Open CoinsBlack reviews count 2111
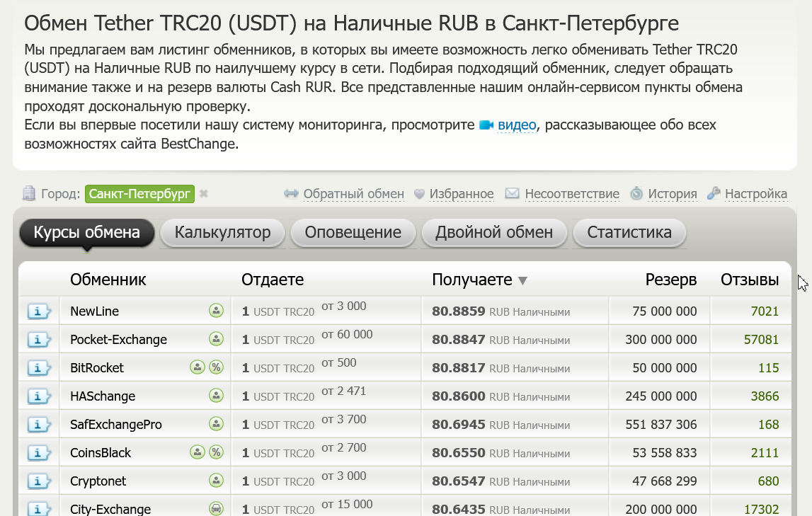 click(x=765, y=453)
